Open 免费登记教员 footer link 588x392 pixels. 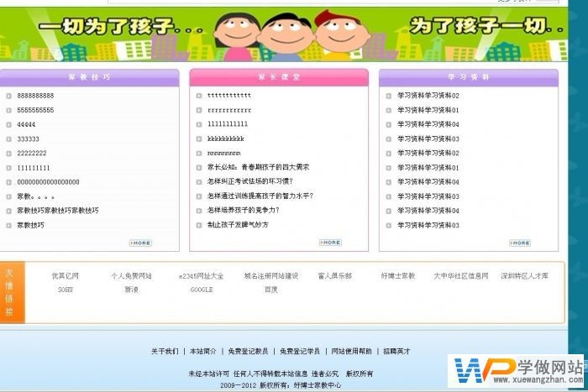click(x=248, y=351)
